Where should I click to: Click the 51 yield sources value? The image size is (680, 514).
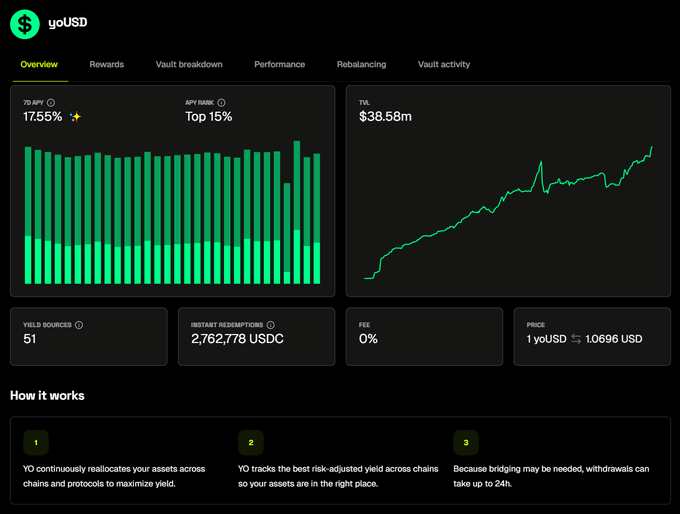coord(30,339)
